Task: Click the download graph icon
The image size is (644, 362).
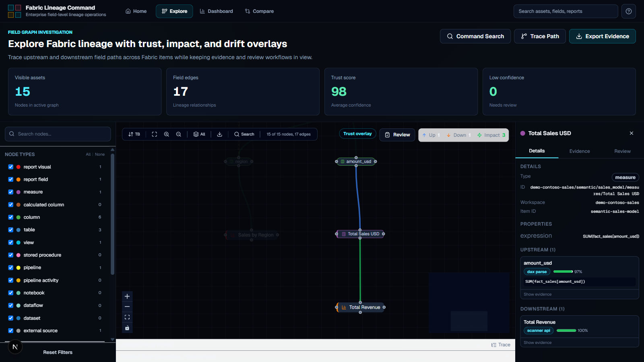Action: [x=220, y=134]
